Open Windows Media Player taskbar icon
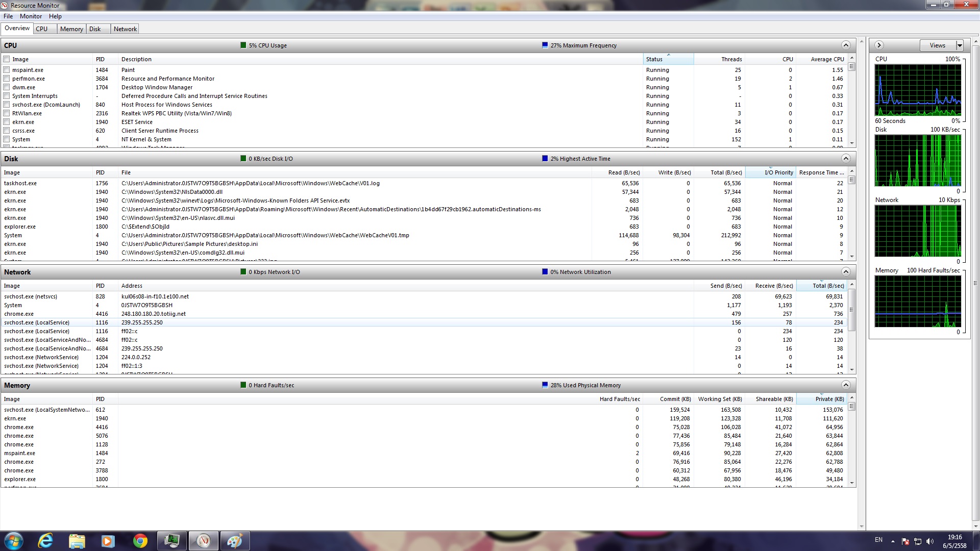The height and width of the screenshot is (551, 980). [108, 541]
